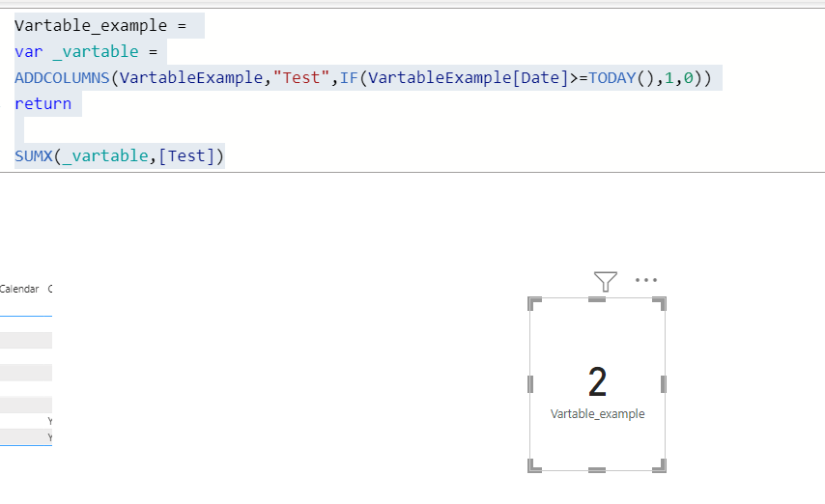Click the return keyword in the formula
Image resolution: width=825 pixels, height=504 pixels.
pyautogui.click(x=43, y=104)
